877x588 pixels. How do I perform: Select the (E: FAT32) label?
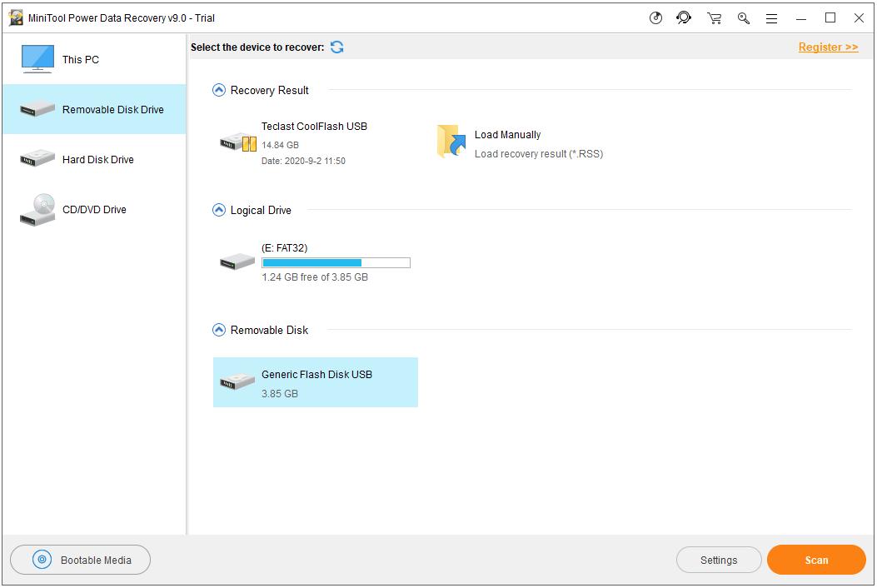click(284, 248)
